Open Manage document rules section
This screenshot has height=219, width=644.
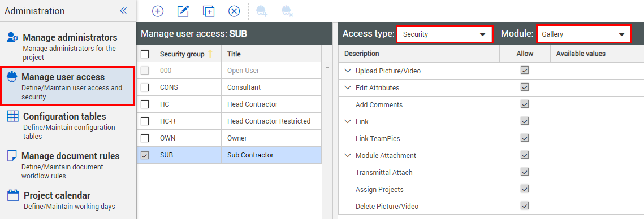[68, 164]
